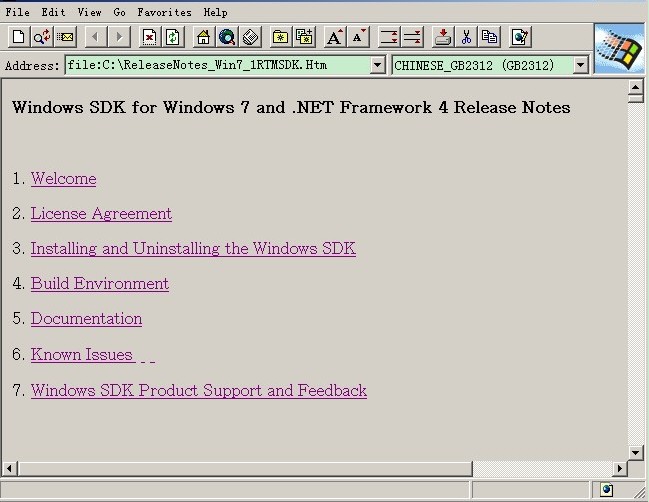
Task: Click the Windows flag logo
Action: click(619, 49)
